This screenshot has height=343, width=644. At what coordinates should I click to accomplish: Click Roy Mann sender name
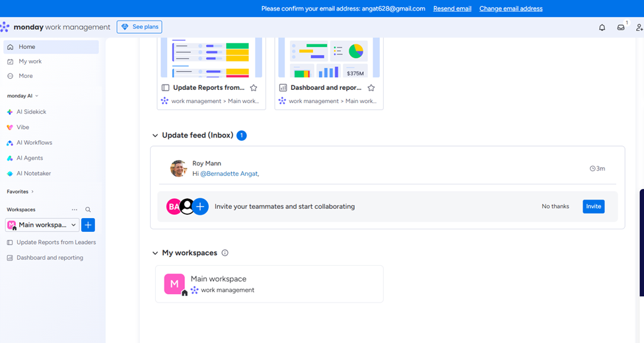[x=207, y=163]
